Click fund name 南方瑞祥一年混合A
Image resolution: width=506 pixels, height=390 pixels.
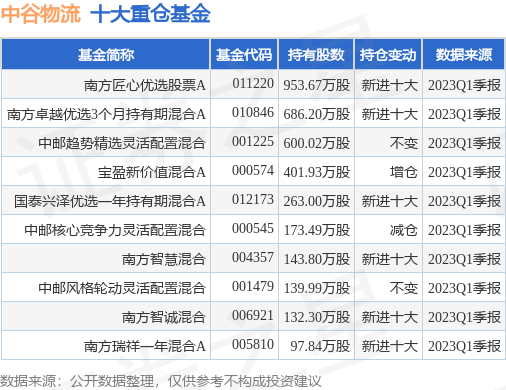[145, 346]
